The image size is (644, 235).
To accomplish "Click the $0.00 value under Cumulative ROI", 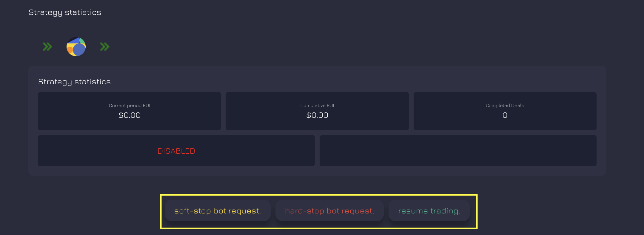I will click(317, 115).
